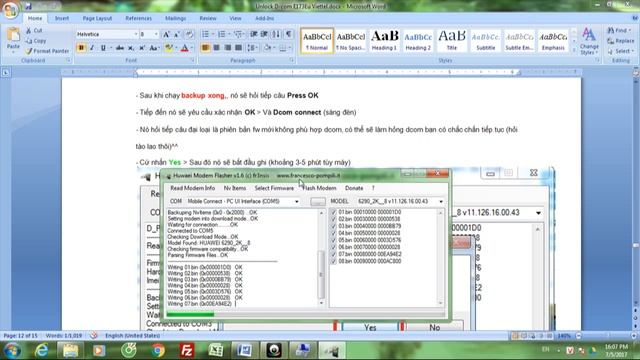Click Select Firmware menu in Flasher
The height and width of the screenshot is (360, 640).
click(274, 188)
